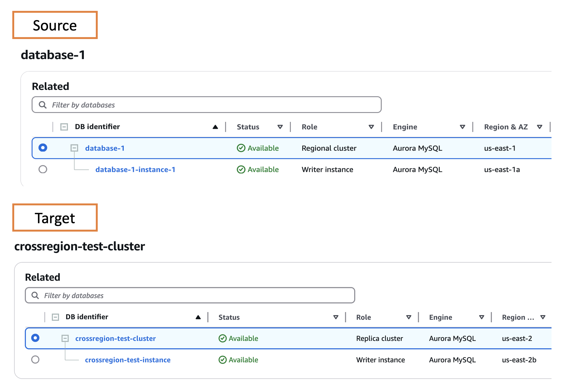Collapse the crossregion-test-cluster tree
This screenshot has width=565, height=392.
point(65,338)
